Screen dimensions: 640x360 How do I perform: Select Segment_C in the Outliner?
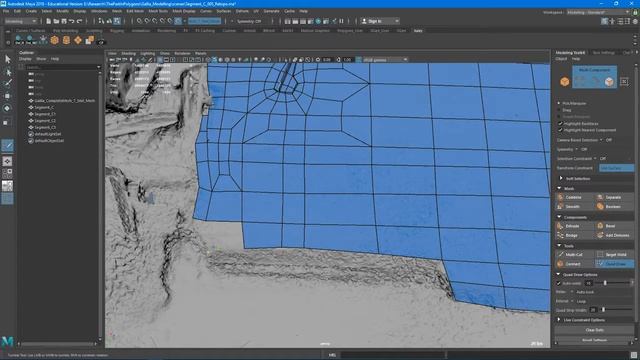point(44,107)
